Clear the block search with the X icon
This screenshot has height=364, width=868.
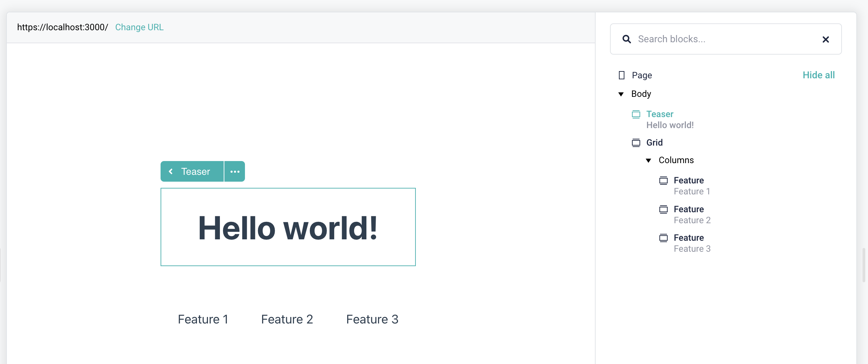coord(826,39)
